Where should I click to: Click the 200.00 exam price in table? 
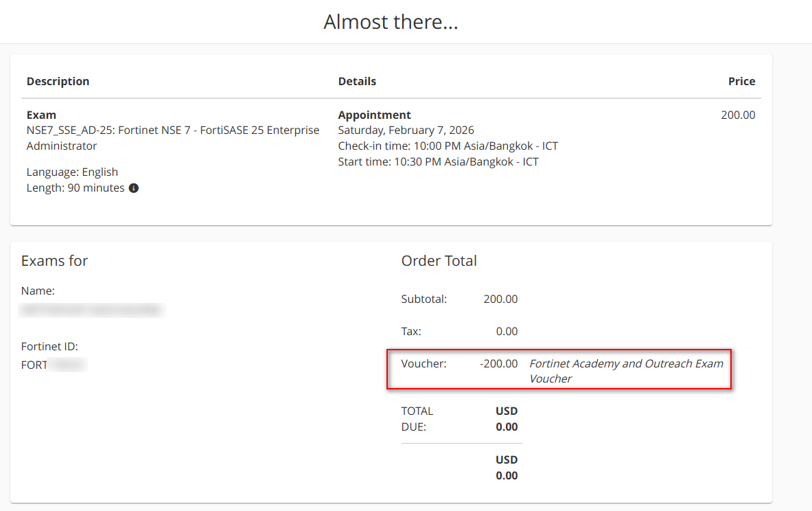click(x=738, y=115)
